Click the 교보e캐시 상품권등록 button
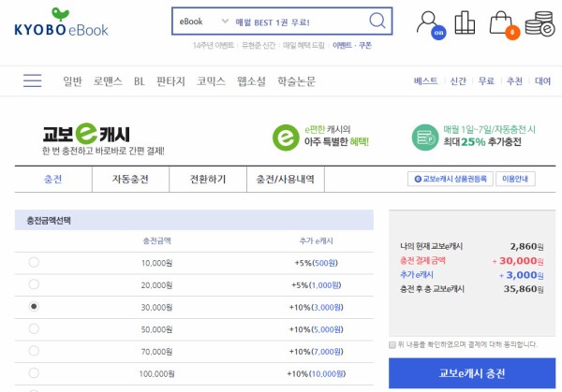562x392 pixels. point(451,179)
